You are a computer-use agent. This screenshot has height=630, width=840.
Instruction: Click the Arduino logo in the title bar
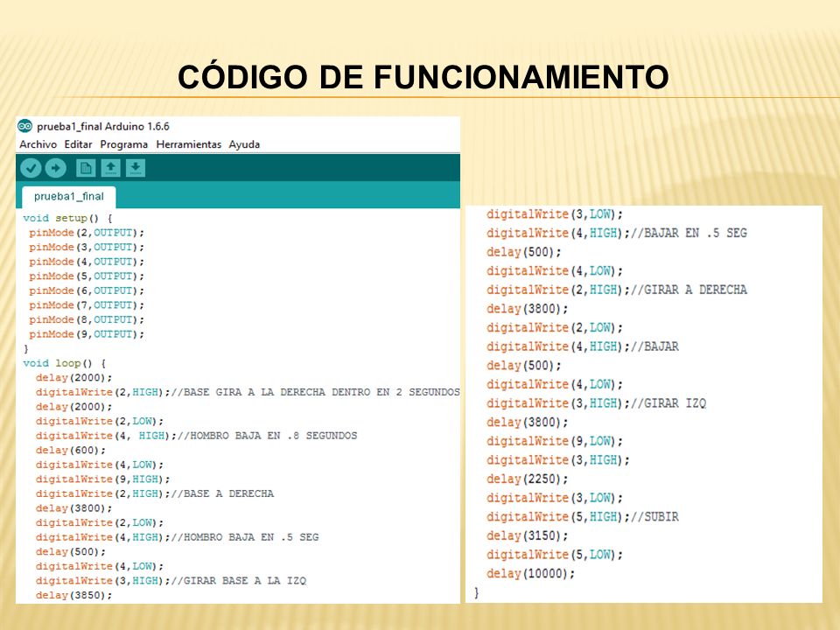(x=24, y=126)
